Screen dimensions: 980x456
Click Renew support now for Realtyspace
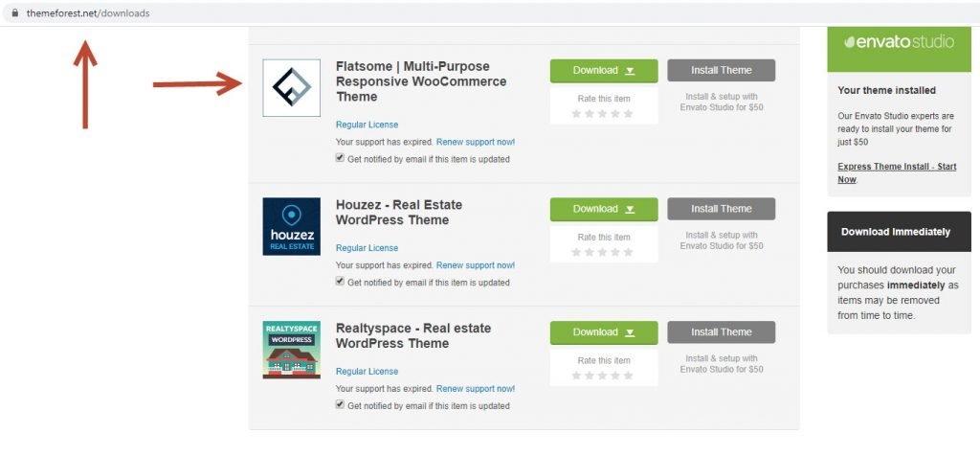476,388
